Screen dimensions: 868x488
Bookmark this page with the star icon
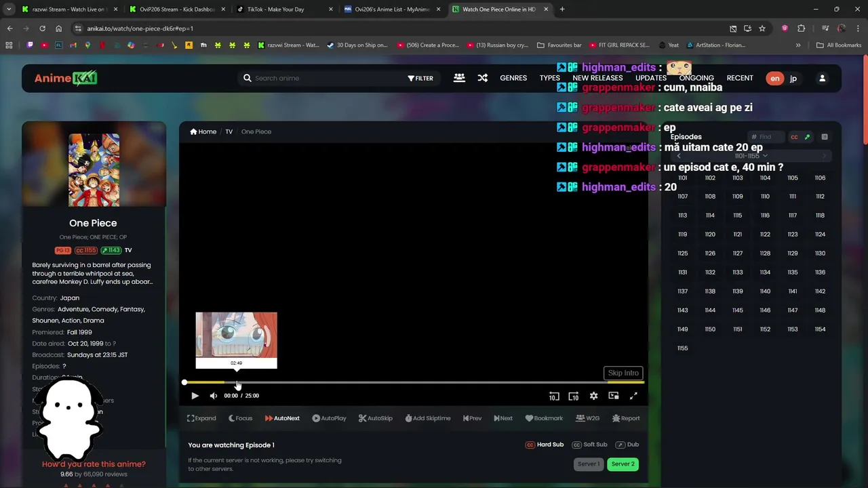(x=762, y=28)
